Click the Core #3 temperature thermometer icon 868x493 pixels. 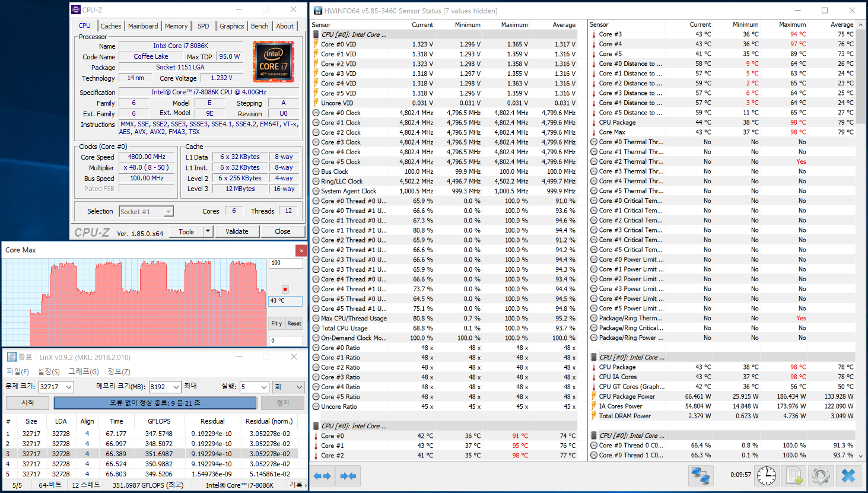pyautogui.click(x=593, y=34)
